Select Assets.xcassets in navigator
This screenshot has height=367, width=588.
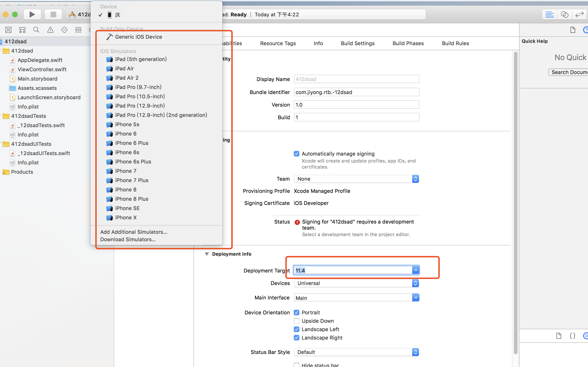(37, 88)
